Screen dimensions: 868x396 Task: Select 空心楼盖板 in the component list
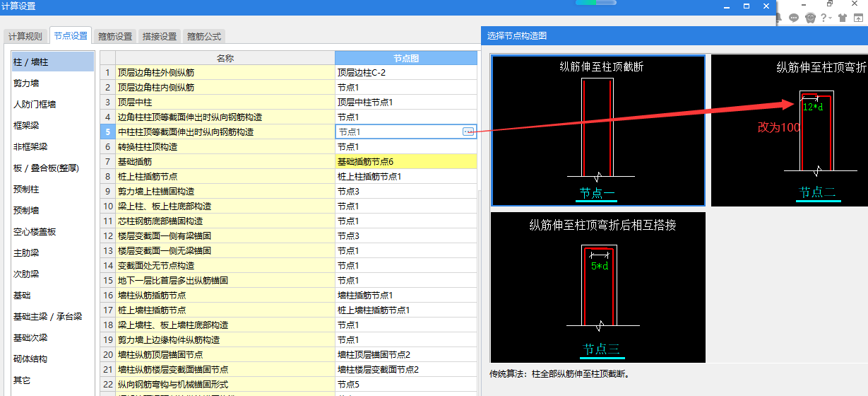(53, 231)
